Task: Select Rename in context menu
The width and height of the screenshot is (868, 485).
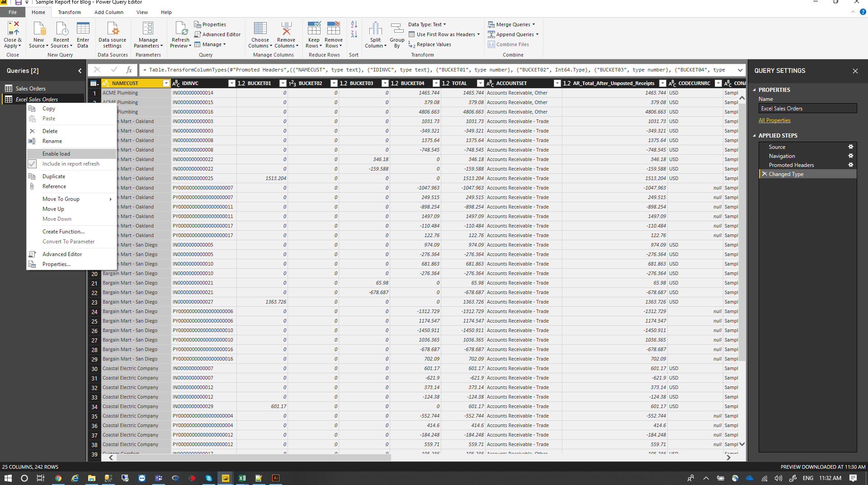Action: pos(71,141)
